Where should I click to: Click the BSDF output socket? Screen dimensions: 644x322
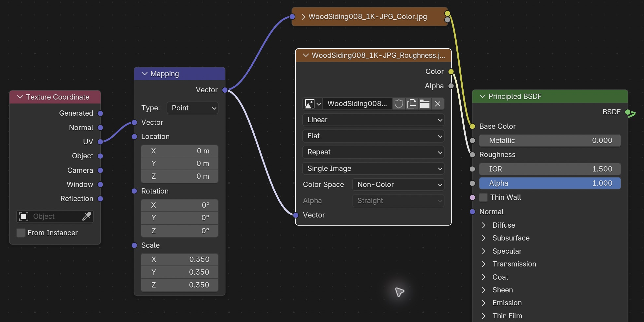pos(628,112)
